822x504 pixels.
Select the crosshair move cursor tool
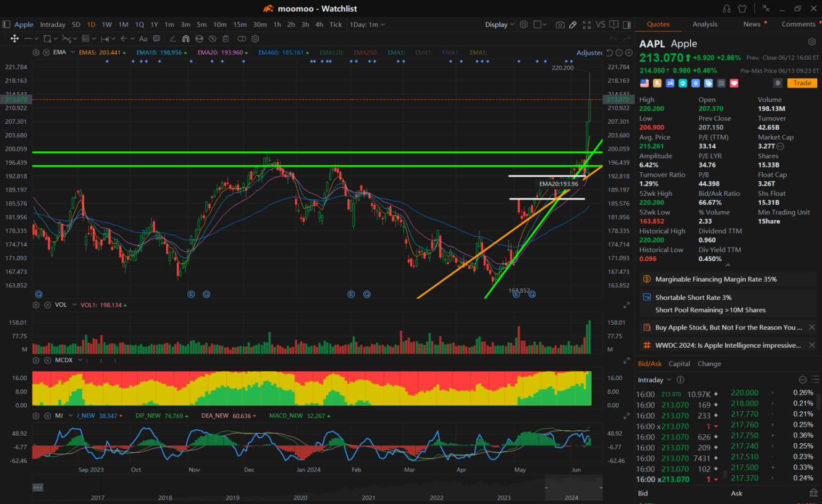click(x=14, y=38)
